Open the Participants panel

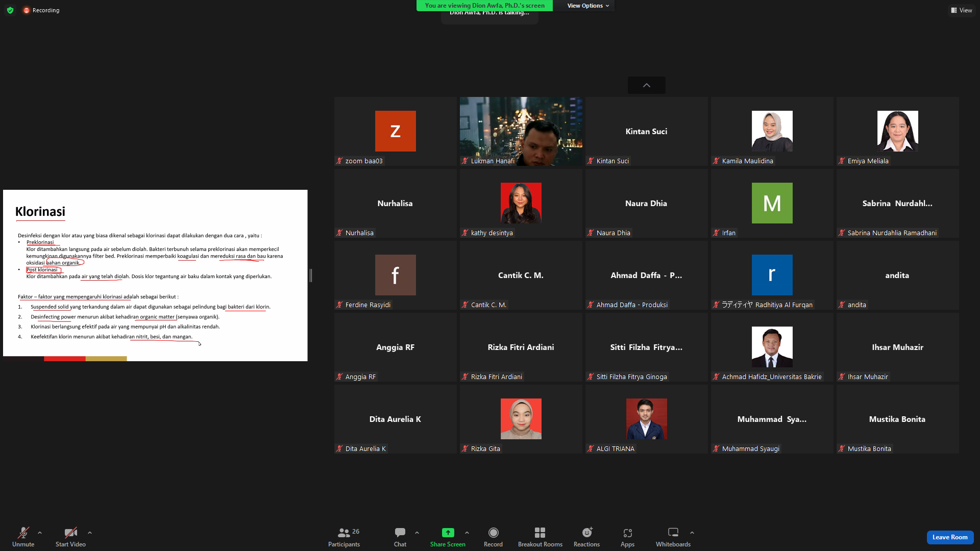click(x=344, y=537)
